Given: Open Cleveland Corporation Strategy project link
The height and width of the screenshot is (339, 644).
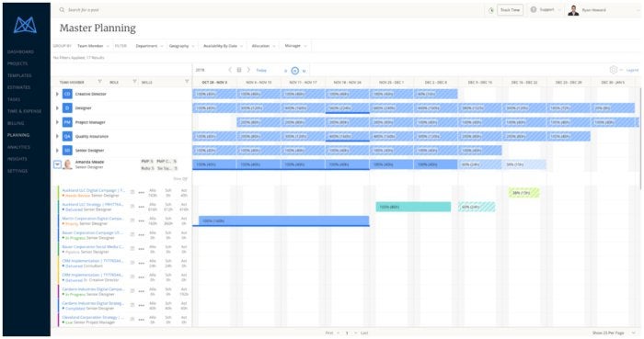Looking at the screenshot, I should point(92,317).
